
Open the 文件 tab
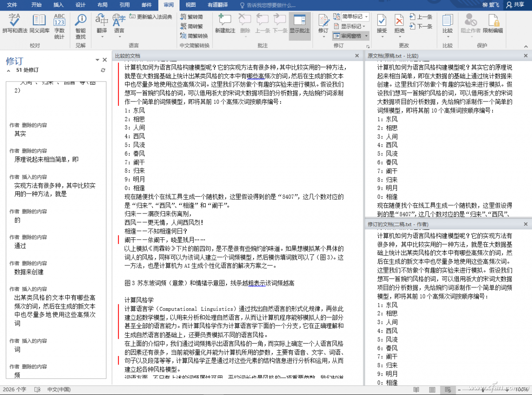tap(12, 4)
